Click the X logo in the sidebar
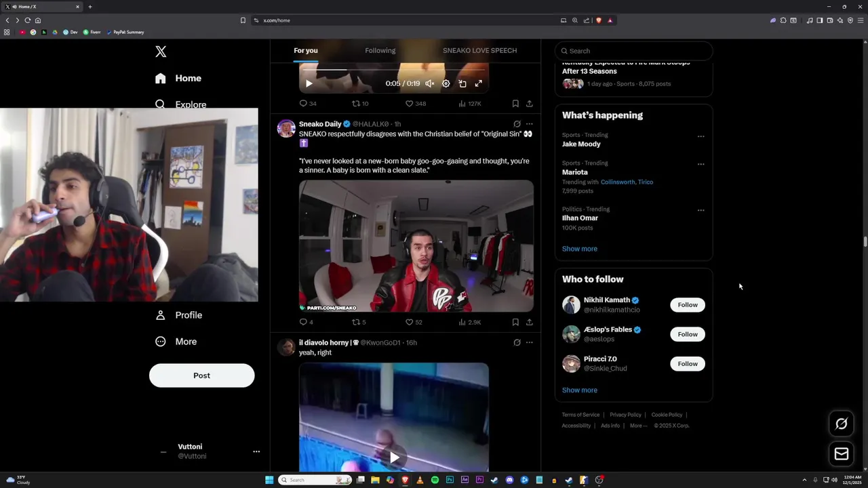 [161, 52]
